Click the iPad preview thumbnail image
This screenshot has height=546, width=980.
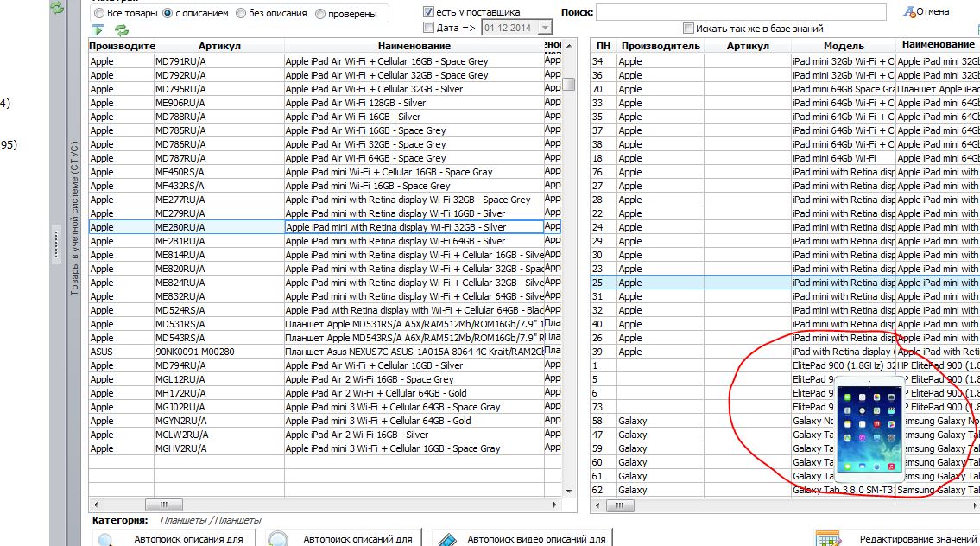click(869, 429)
